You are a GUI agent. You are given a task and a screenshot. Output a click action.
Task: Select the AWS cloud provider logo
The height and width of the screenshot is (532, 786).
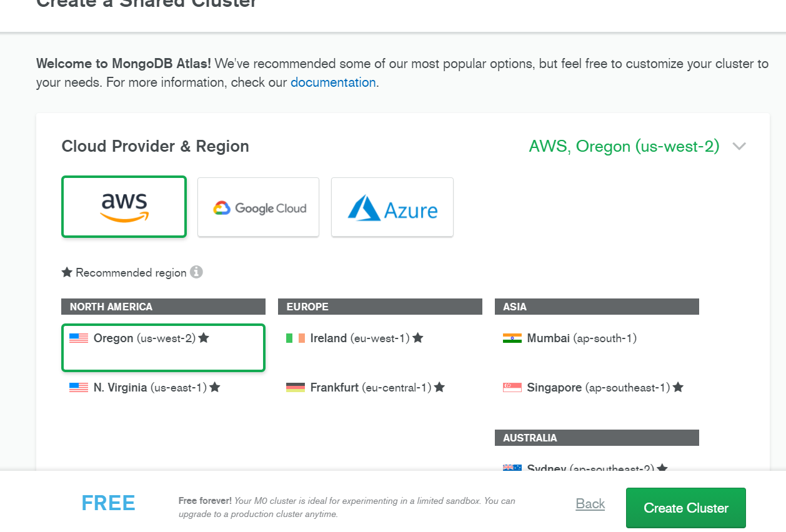tap(124, 207)
